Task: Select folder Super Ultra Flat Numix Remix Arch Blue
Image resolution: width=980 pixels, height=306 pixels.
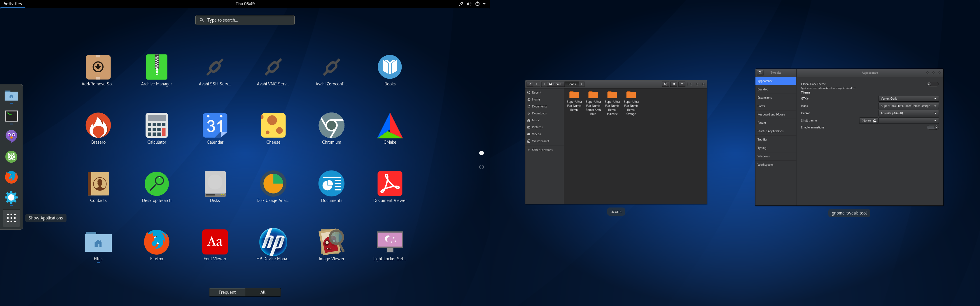Action: (593, 103)
